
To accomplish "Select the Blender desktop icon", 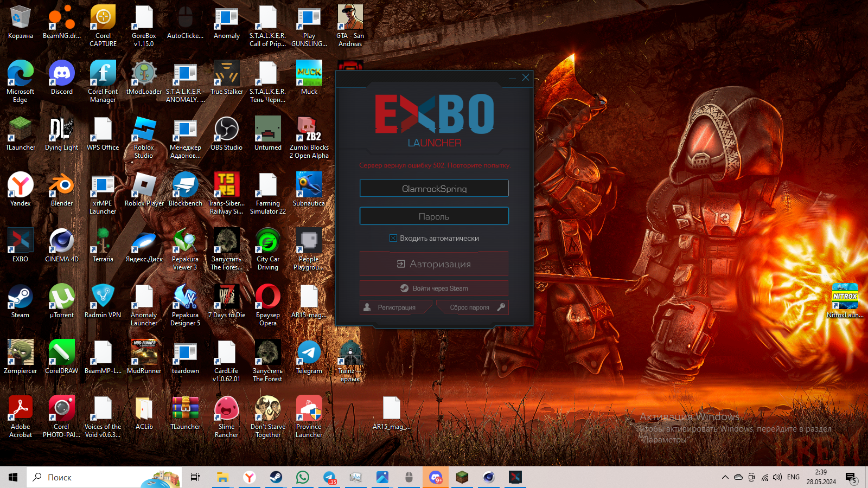I will pos(62,190).
